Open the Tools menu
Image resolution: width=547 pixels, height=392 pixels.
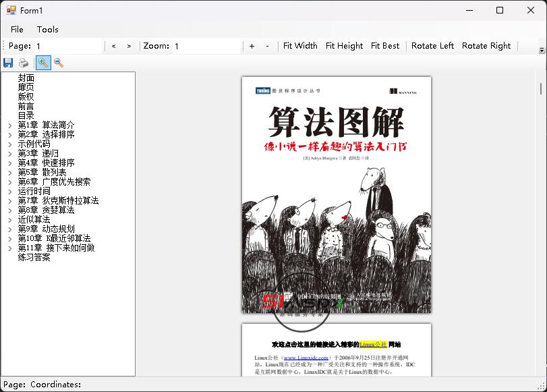[x=48, y=29]
